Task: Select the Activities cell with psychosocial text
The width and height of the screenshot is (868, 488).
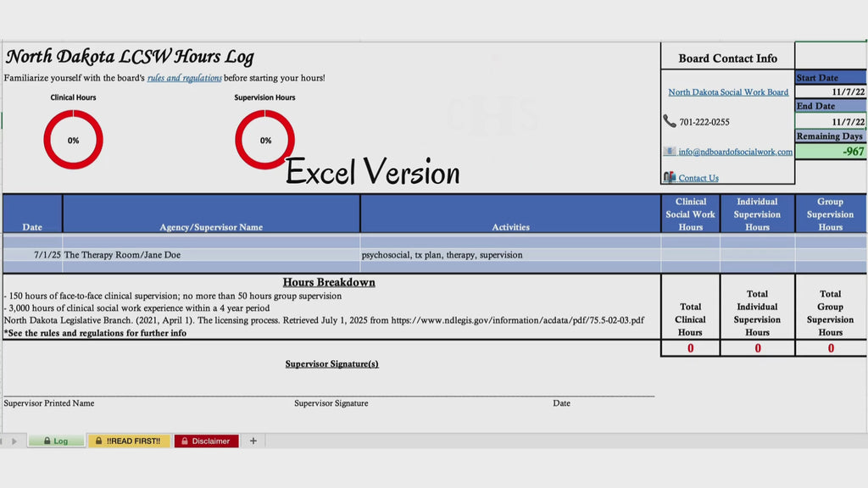Action: (509, 254)
